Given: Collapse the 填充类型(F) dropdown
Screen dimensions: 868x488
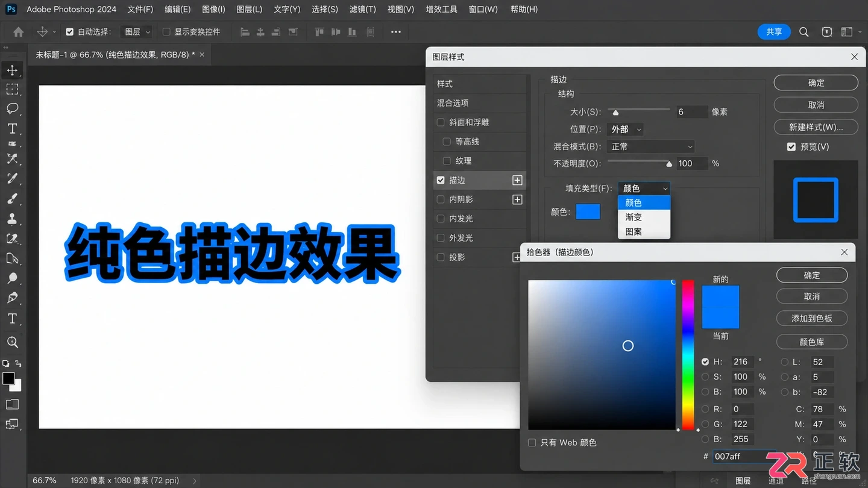Looking at the screenshot, I should [x=644, y=189].
